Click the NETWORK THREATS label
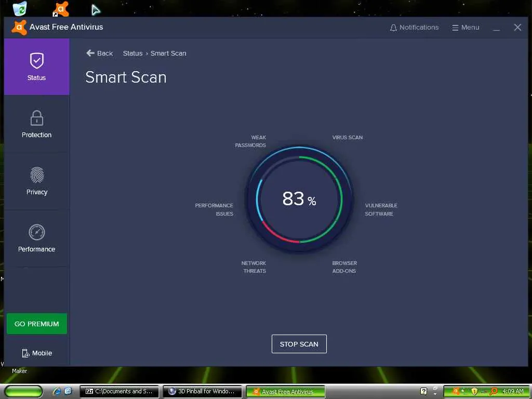 (254, 267)
